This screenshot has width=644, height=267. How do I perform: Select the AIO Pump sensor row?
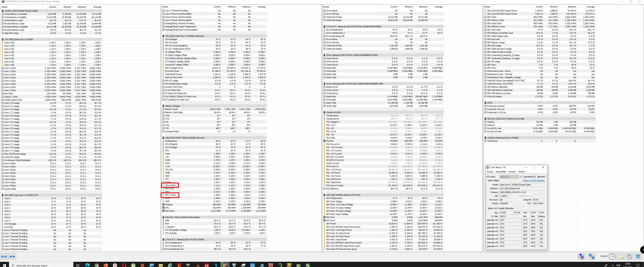214,211
